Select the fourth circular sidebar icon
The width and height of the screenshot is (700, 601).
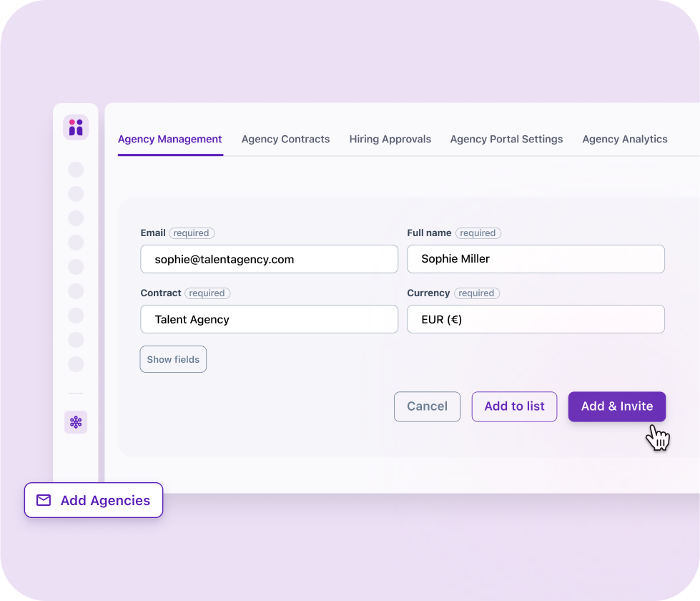tap(76, 243)
